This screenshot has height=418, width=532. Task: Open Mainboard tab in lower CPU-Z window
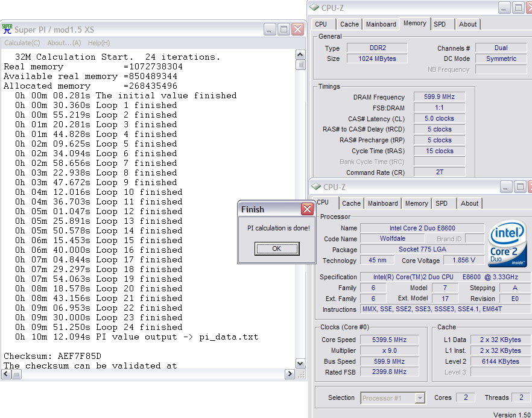pyautogui.click(x=382, y=203)
